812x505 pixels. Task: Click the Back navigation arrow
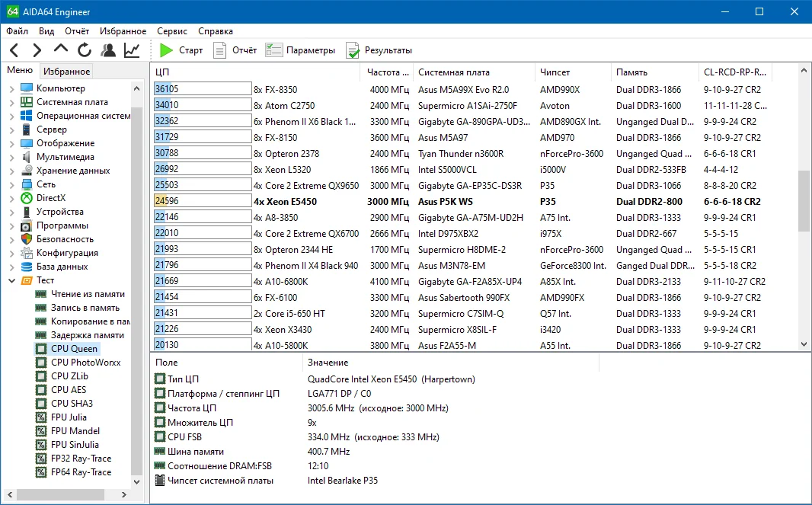pyautogui.click(x=14, y=50)
